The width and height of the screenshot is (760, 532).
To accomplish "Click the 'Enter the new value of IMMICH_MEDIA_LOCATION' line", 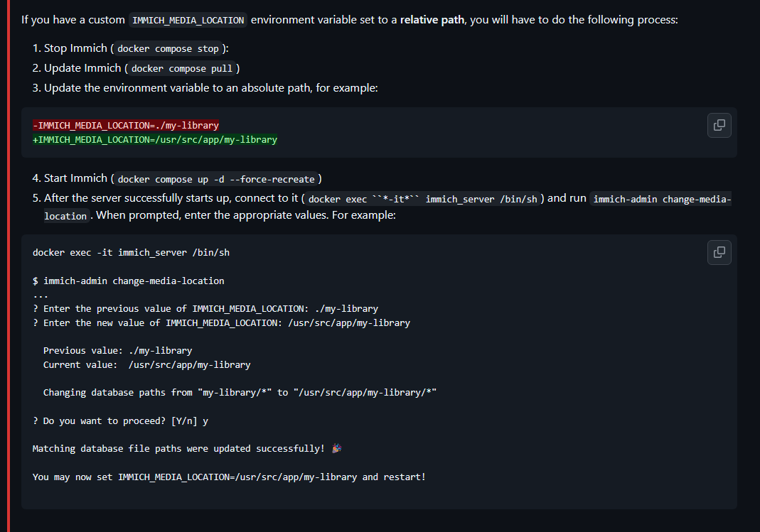I will click(x=222, y=323).
